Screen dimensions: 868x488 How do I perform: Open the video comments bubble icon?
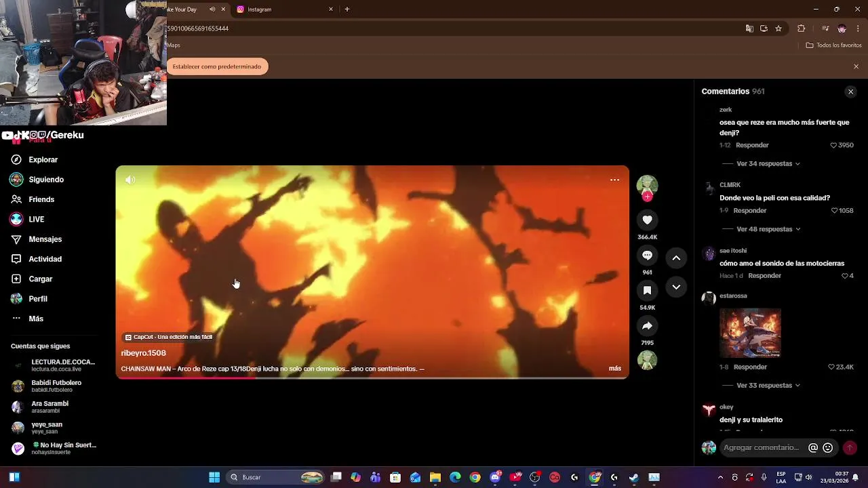(x=647, y=255)
